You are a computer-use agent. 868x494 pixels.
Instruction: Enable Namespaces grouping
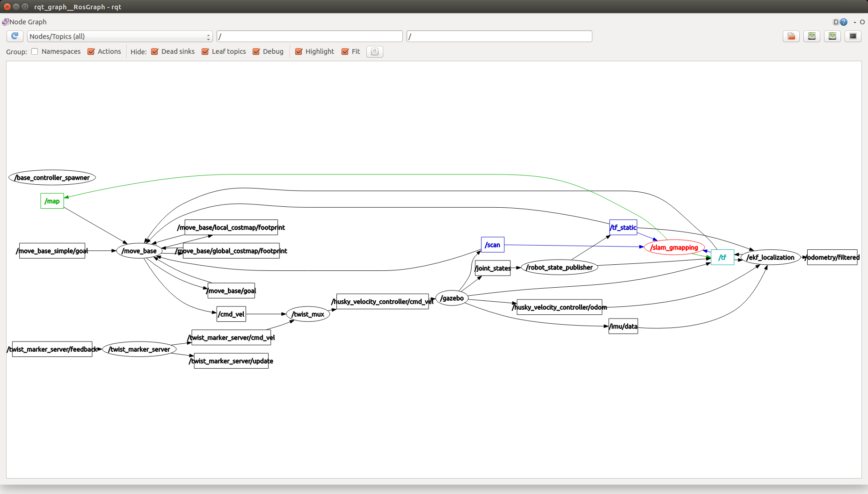tap(35, 51)
